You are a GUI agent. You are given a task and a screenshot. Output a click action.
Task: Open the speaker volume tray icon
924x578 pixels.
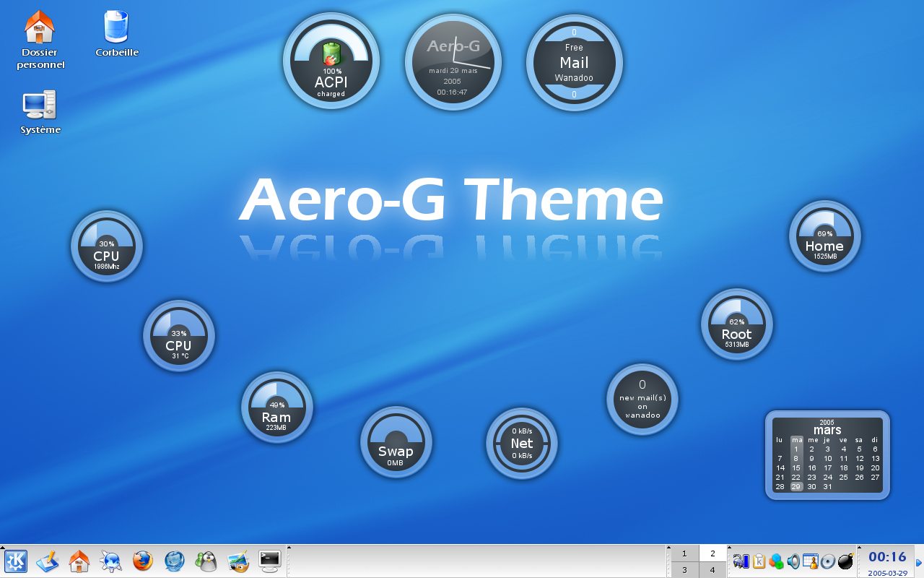click(x=793, y=561)
